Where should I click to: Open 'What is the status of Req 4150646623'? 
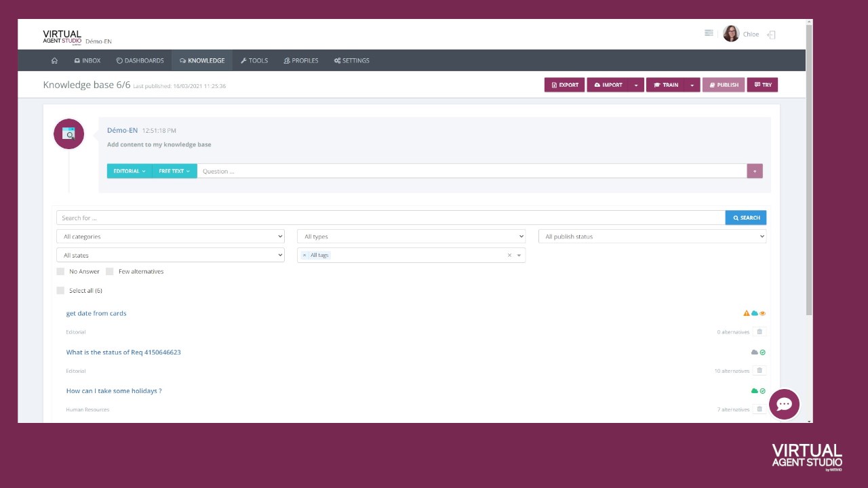tap(123, 352)
